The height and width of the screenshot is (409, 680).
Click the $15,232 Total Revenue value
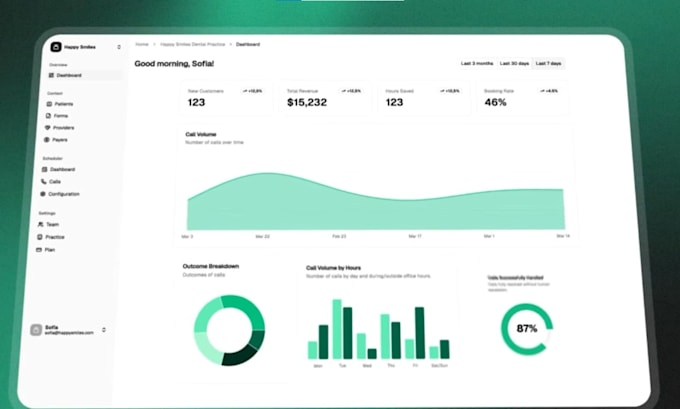point(307,102)
